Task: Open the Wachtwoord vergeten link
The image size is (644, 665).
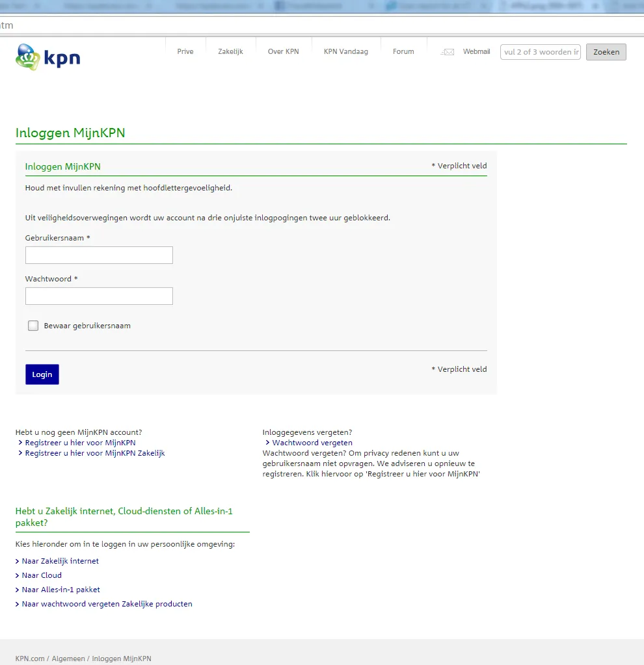Action: coord(312,442)
